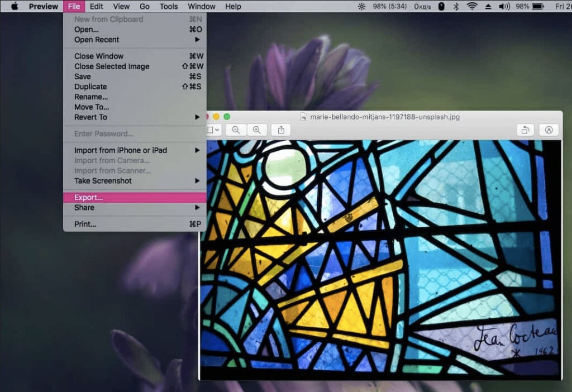Open the Share toolbar button
The width and height of the screenshot is (572, 392).
coord(281,130)
